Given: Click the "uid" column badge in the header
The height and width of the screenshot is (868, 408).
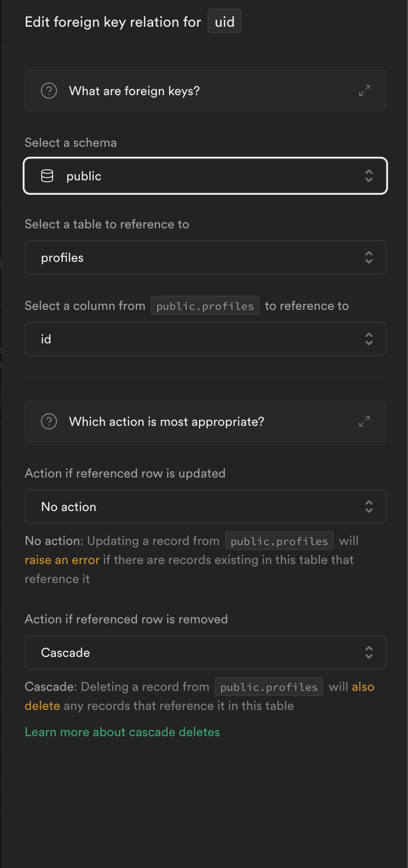Looking at the screenshot, I should [224, 21].
